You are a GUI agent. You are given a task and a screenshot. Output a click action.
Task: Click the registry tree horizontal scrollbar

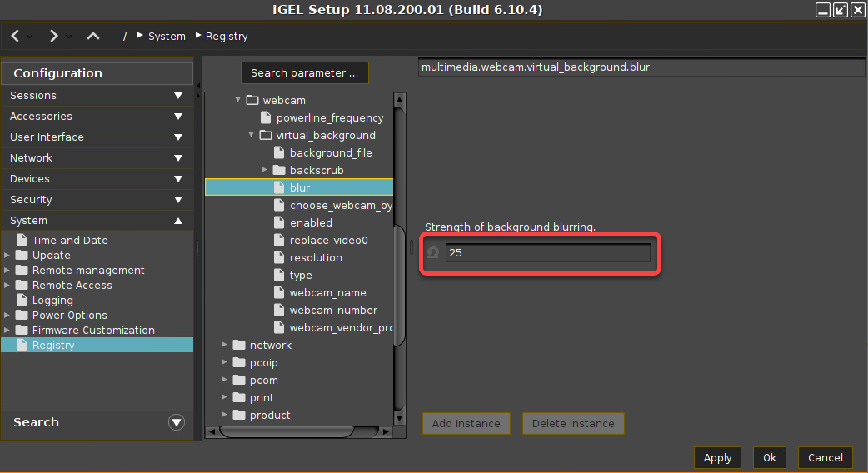[x=287, y=431]
